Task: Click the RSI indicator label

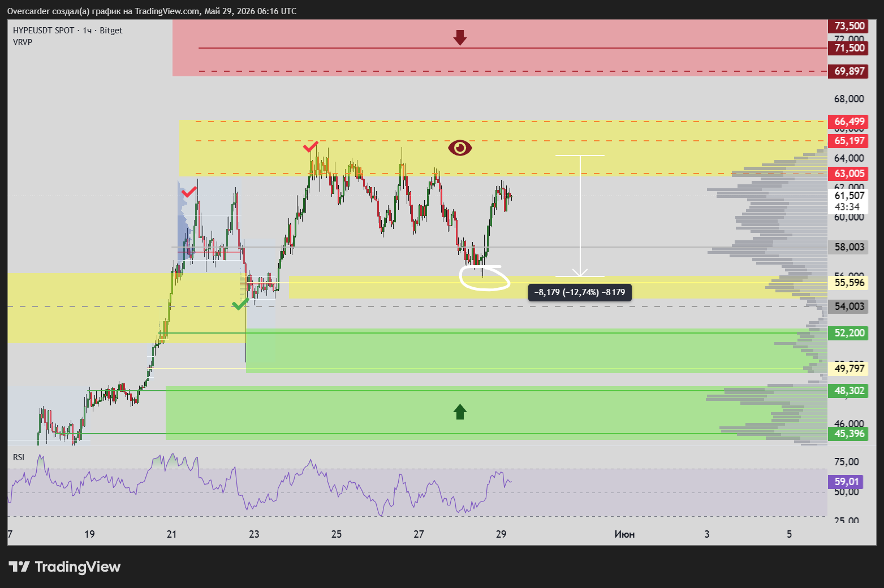Action: (19, 457)
